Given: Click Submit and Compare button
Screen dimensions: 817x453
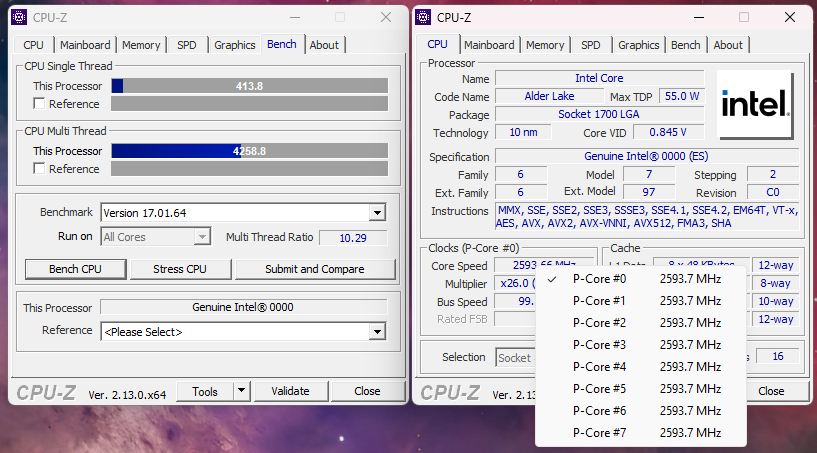Looking at the screenshot, I should pyautogui.click(x=315, y=269).
